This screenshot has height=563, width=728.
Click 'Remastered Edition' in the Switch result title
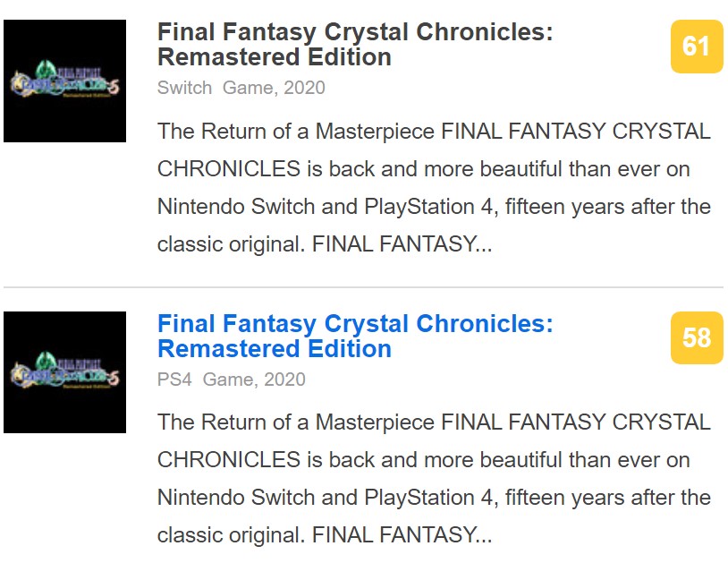click(x=274, y=57)
